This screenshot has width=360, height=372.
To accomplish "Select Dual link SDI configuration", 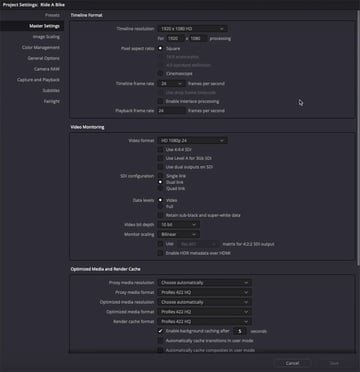I will click(160, 182).
